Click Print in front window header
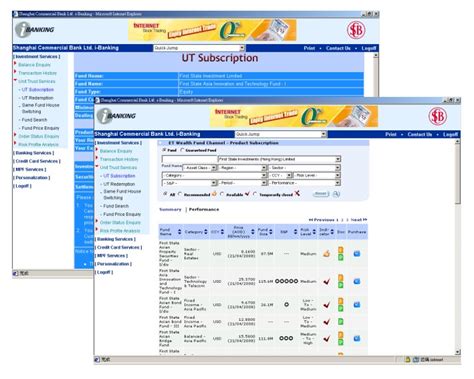Image resolution: width=474 pixels, height=379 pixels. tap(391, 134)
